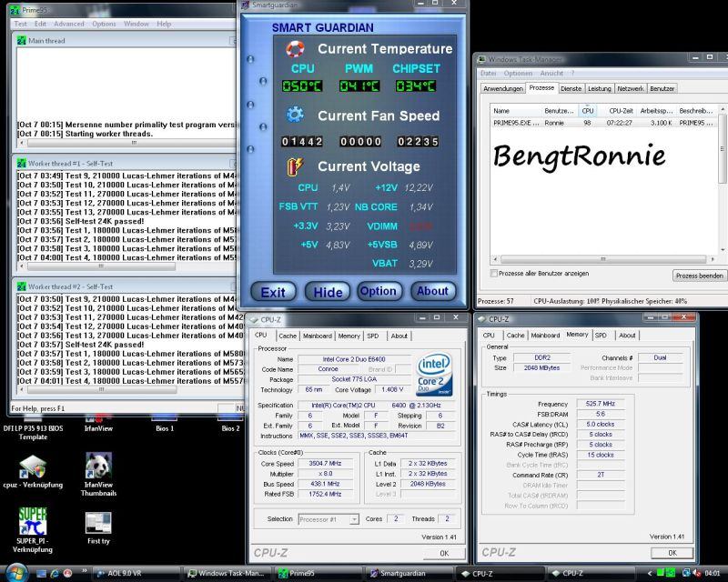The width and height of the screenshot is (728, 582).
Task: Switch to Netzwerk tab in Task Manager
Action: click(631, 88)
